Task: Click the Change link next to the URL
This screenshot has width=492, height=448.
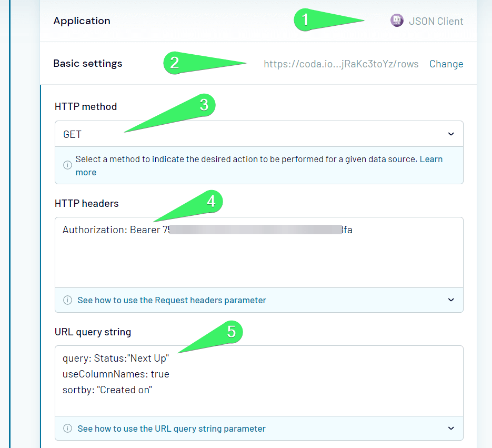Action: [446, 64]
